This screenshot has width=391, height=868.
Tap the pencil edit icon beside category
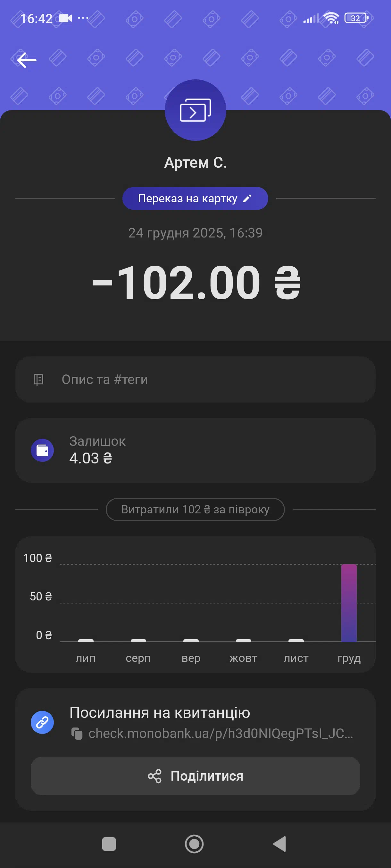247,198
